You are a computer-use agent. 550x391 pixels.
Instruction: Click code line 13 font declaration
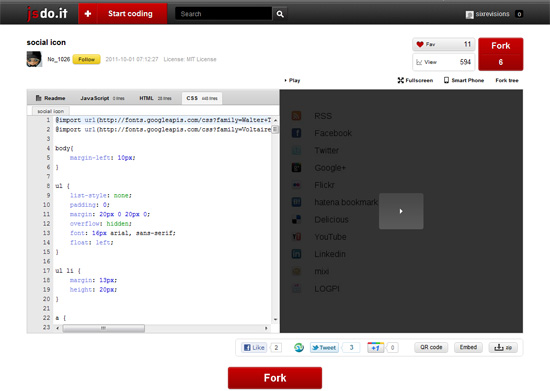tap(123, 233)
